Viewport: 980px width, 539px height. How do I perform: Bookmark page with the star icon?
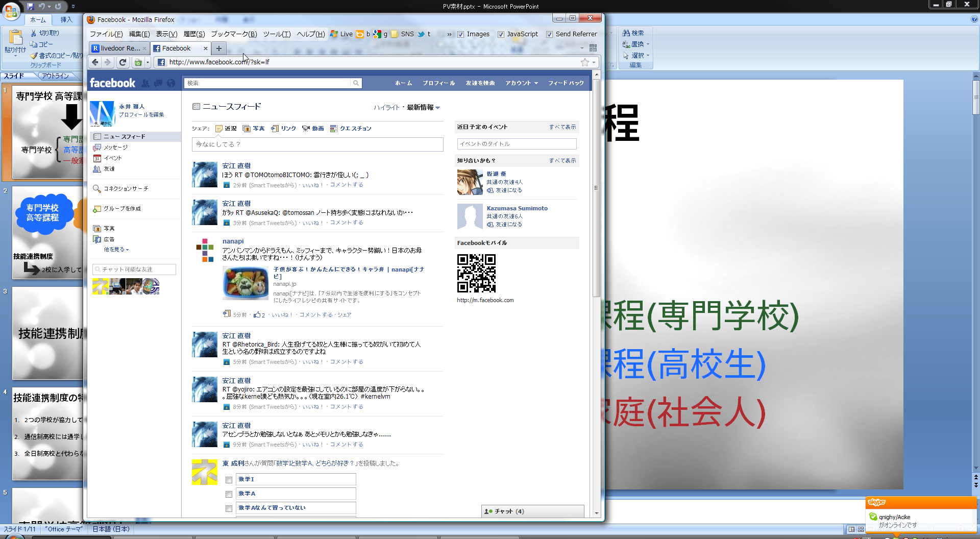pos(585,62)
